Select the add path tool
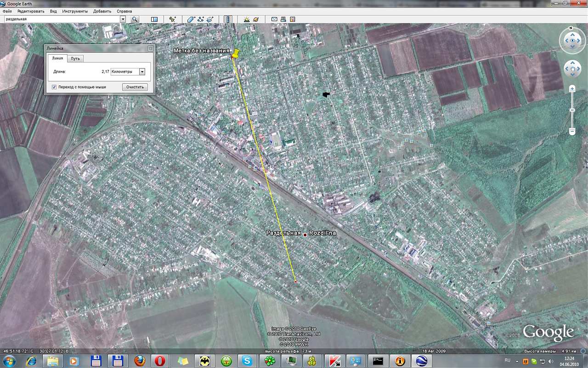Screen dimensions: 588x368 point(201,19)
